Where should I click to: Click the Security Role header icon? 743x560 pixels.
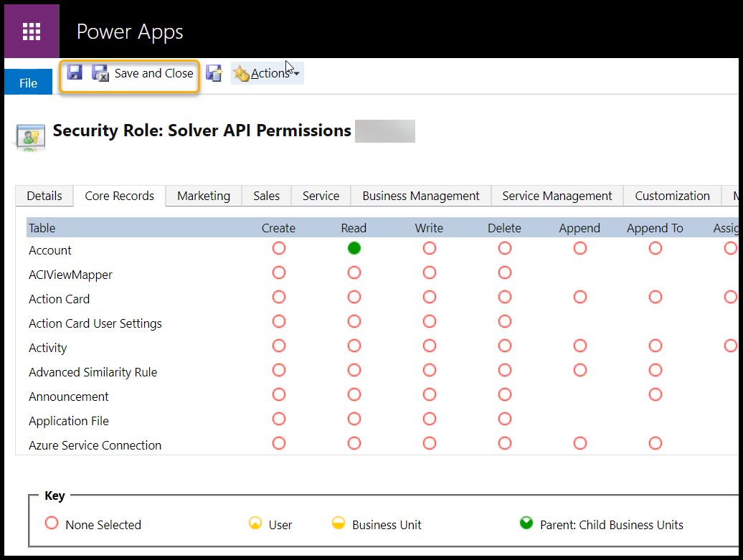click(x=31, y=136)
